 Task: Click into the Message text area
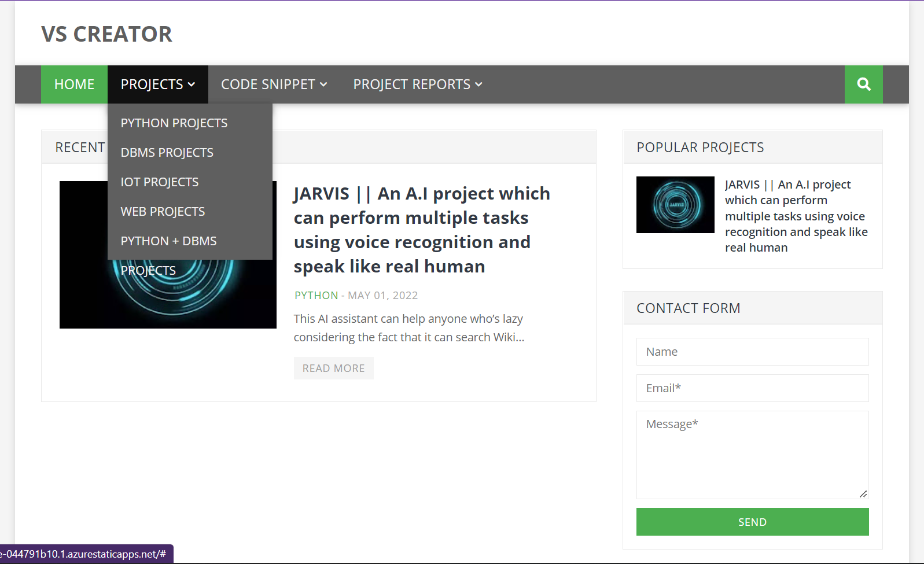[753, 455]
